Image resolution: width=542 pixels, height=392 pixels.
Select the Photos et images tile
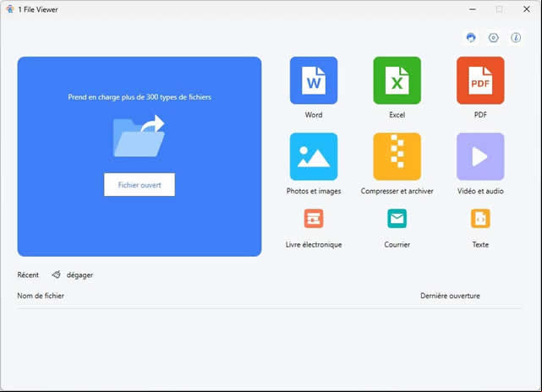(x=314, y=156)
